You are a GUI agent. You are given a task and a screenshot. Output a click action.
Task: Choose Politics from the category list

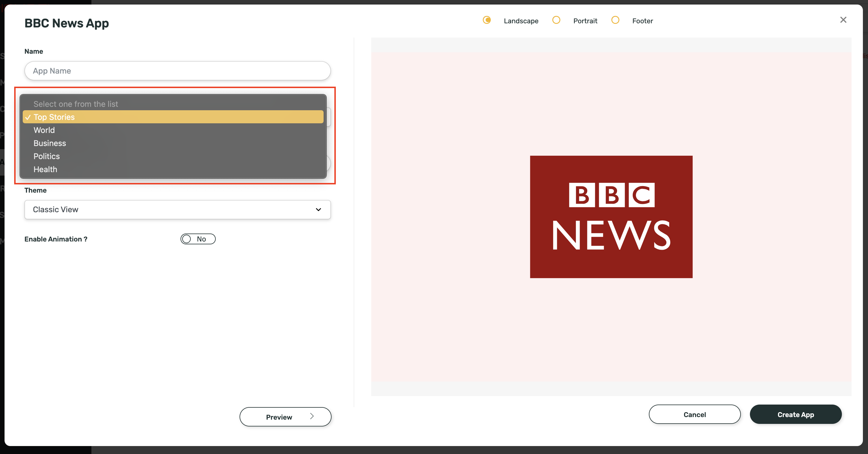(x=173, y=157)
